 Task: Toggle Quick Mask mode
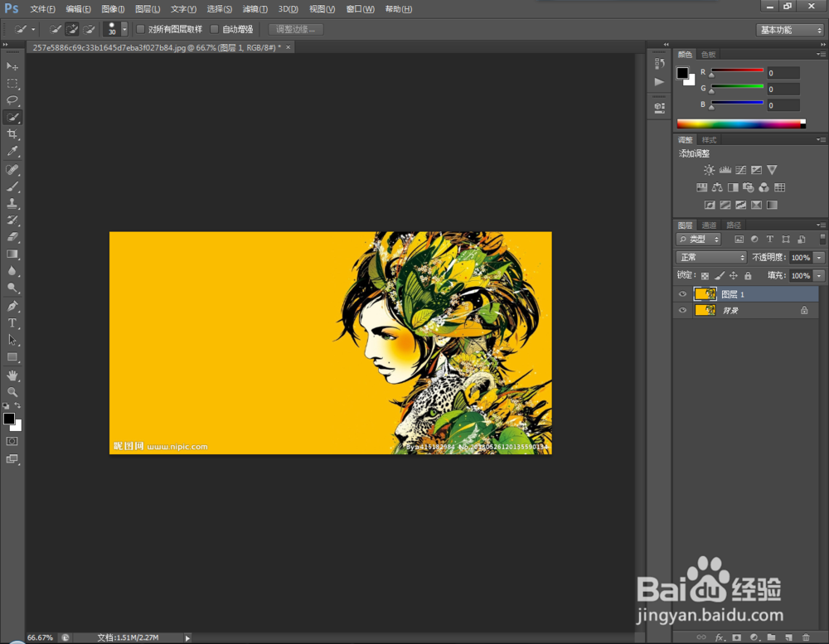coord(12,442)
